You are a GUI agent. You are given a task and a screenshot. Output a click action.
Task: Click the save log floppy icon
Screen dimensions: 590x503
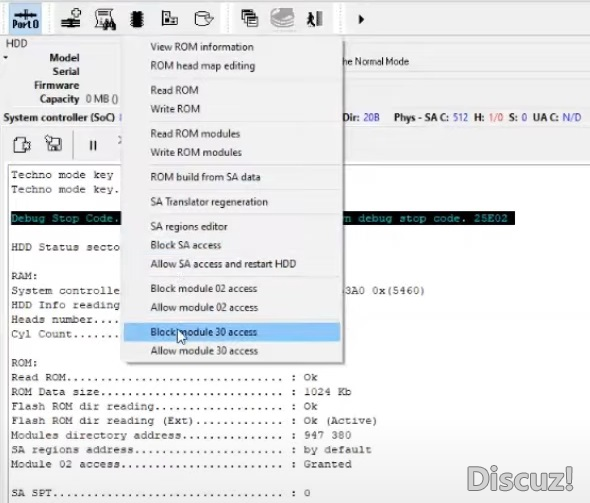pos(53,144)
